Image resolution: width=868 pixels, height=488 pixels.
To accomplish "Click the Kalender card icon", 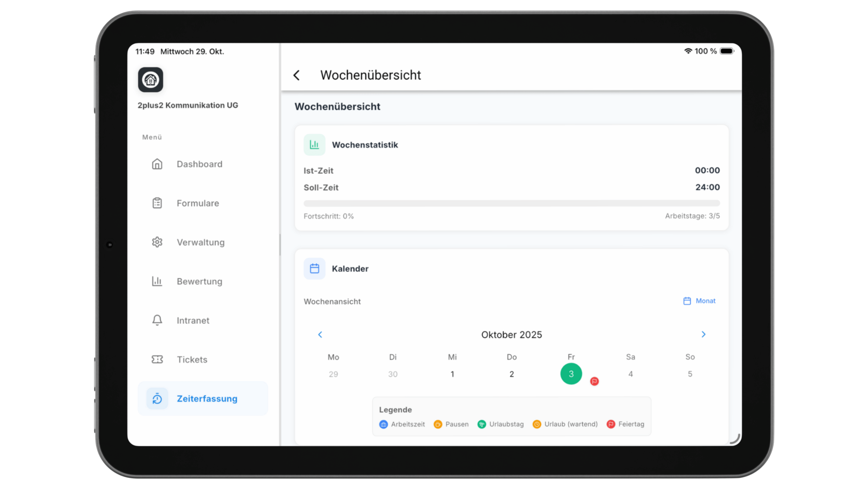I will click(314, 269).
